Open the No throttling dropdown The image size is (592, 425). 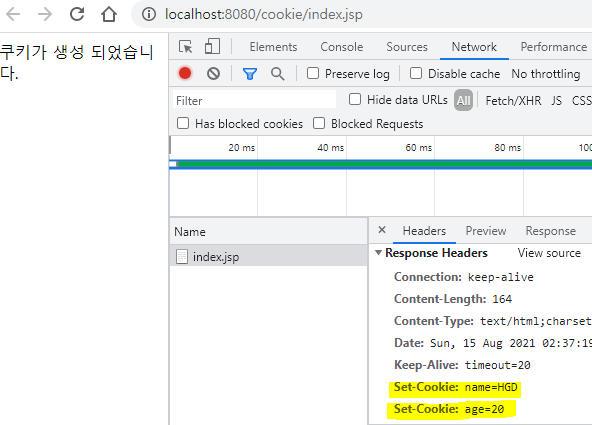click(x=546, y=74)
